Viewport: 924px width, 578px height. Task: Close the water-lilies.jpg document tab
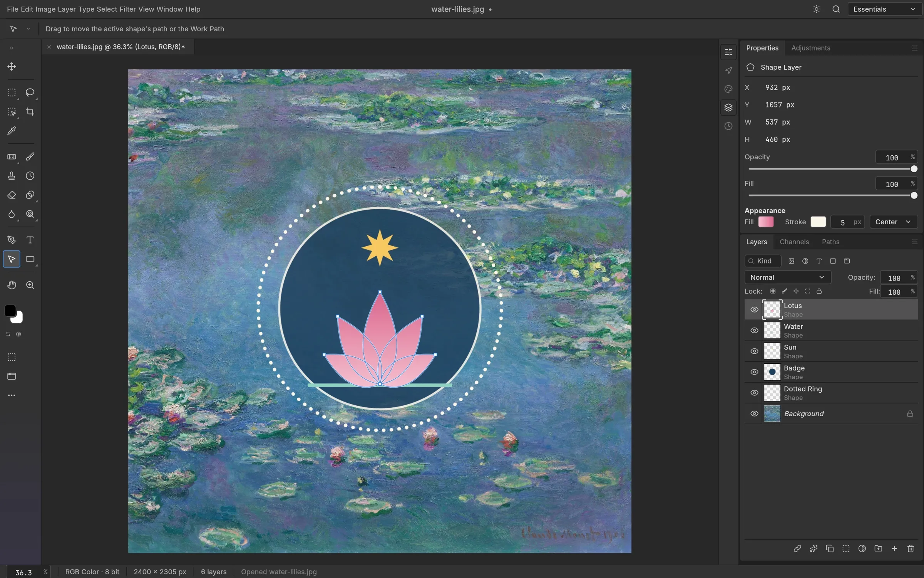[49, 47]
